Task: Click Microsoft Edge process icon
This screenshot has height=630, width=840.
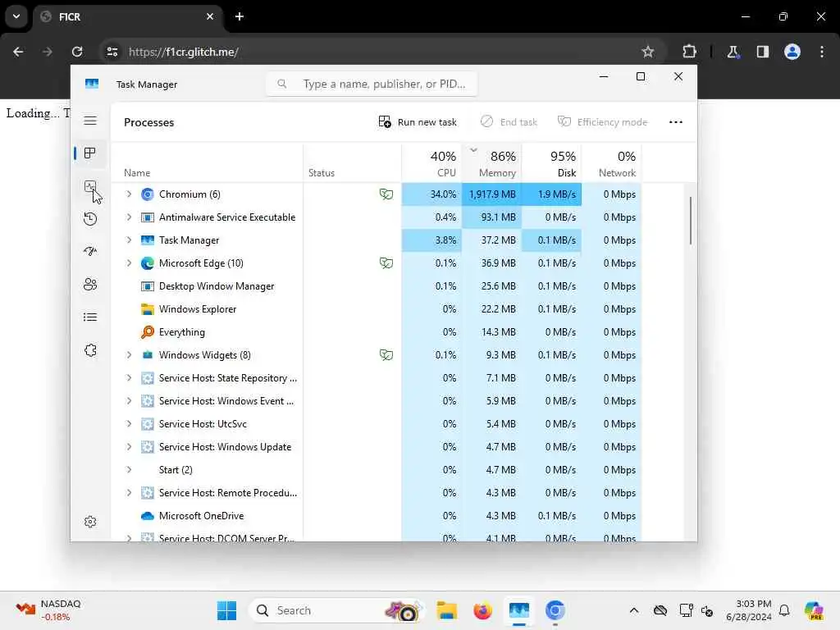Action: (148, 263)
